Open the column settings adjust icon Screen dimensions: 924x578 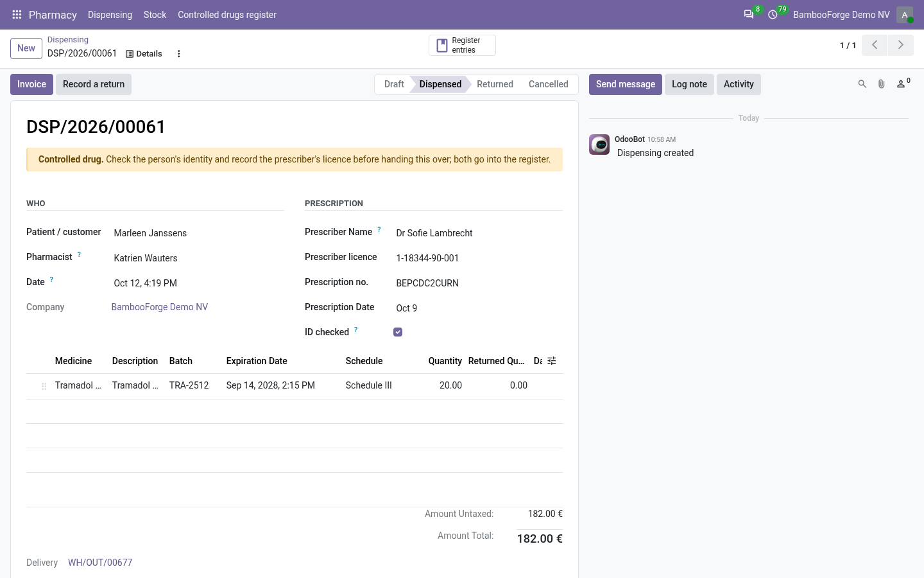(552, 361)
